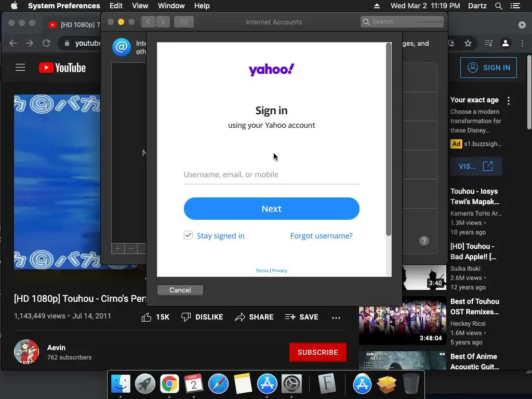The height and width of the screenshot is (399, 532).
Task: Go back in System Preferences toolbar
Action: tap(148, 22)
